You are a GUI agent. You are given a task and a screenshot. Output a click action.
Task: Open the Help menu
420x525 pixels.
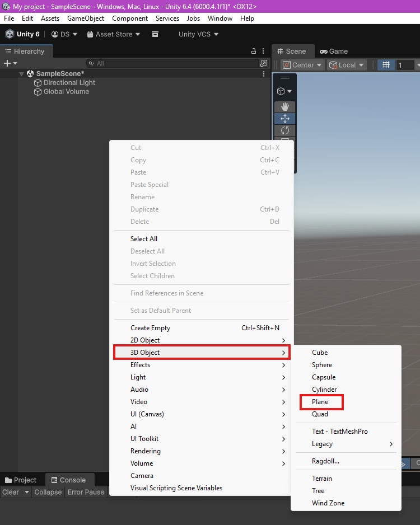point(247,18)
